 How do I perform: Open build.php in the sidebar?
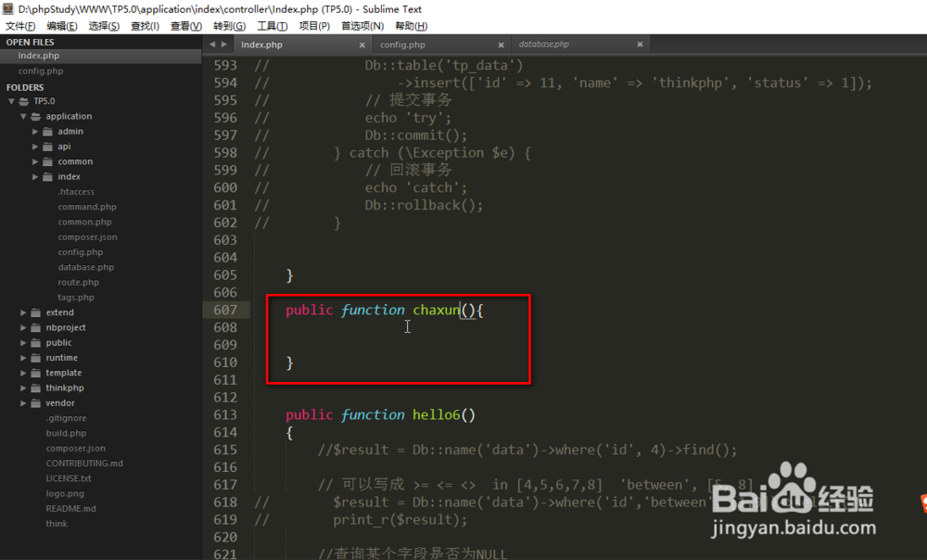point(66,434)
